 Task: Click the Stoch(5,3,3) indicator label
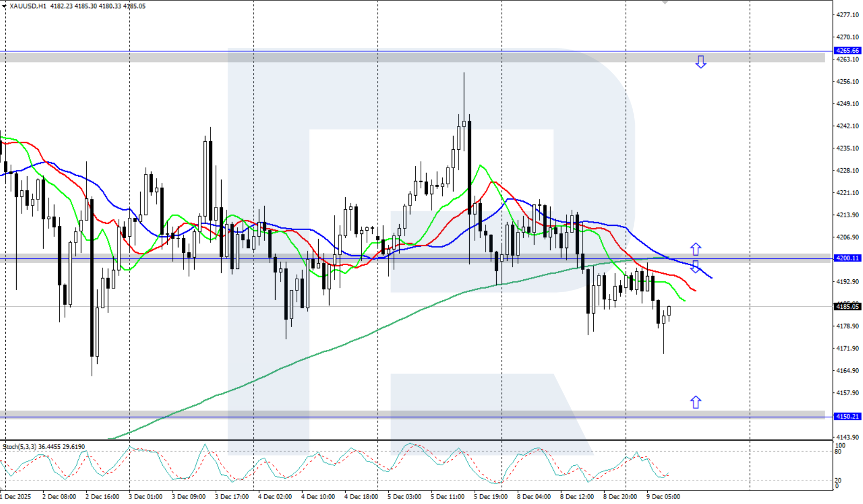click(x=19, y=447)
